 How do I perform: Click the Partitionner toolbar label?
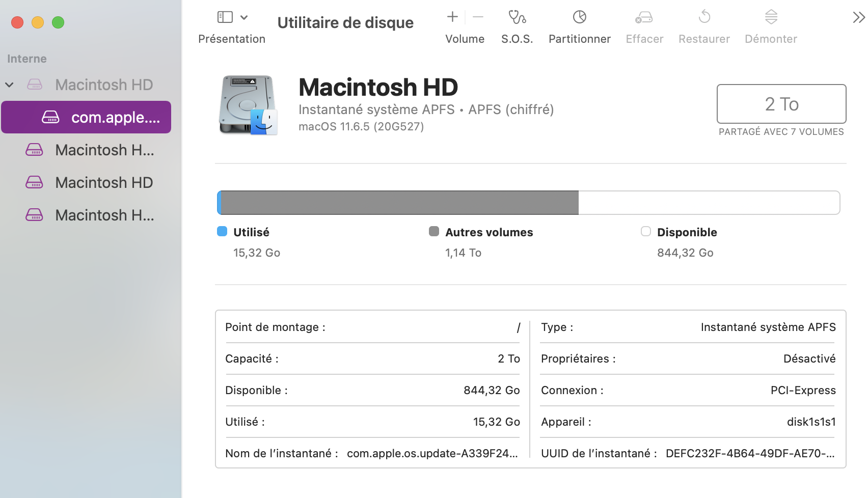pos(580,39)
